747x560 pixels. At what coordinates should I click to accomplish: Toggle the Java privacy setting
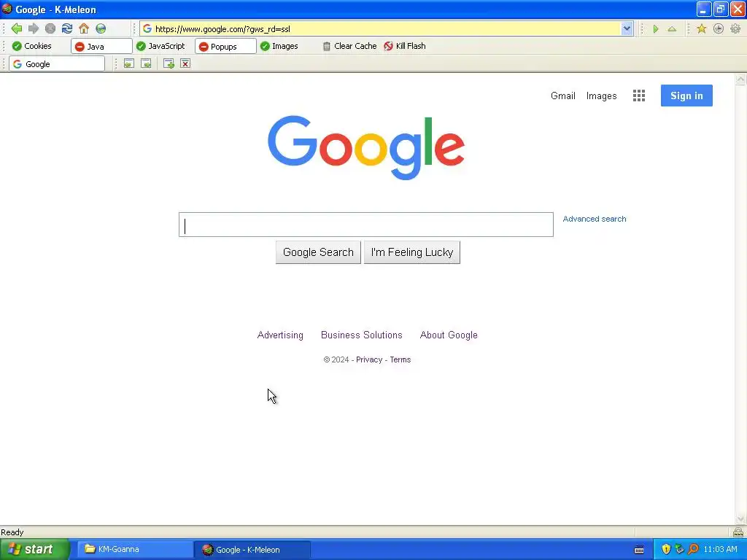101,46
